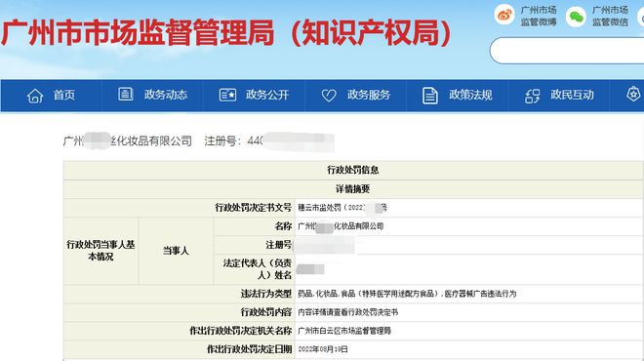The image size is (644, 361).
Task: Click the 广州市场监管微信 link text
Action: coord(610,16)
